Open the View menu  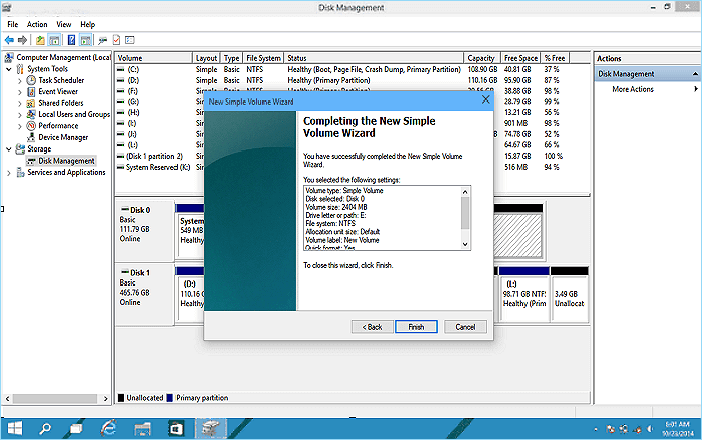[x=64, y=24]
